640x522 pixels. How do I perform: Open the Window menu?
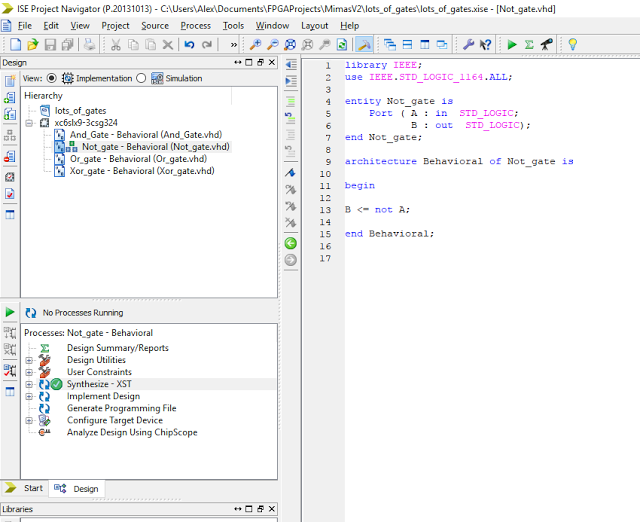(272, 26)
